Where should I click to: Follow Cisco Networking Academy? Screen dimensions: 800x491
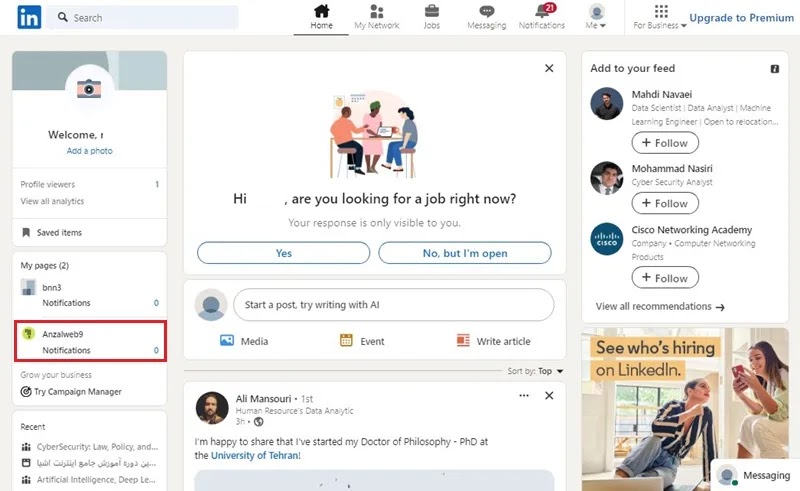click(x=665, y=278)
